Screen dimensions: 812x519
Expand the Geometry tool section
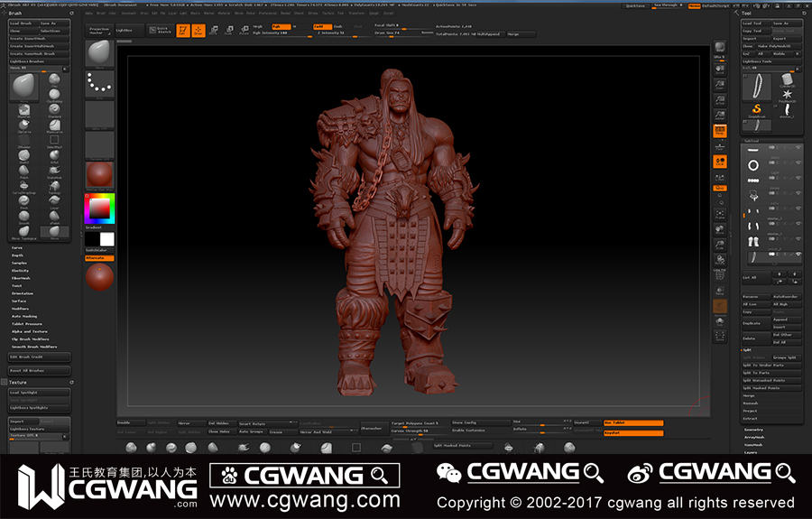point(753,430)
